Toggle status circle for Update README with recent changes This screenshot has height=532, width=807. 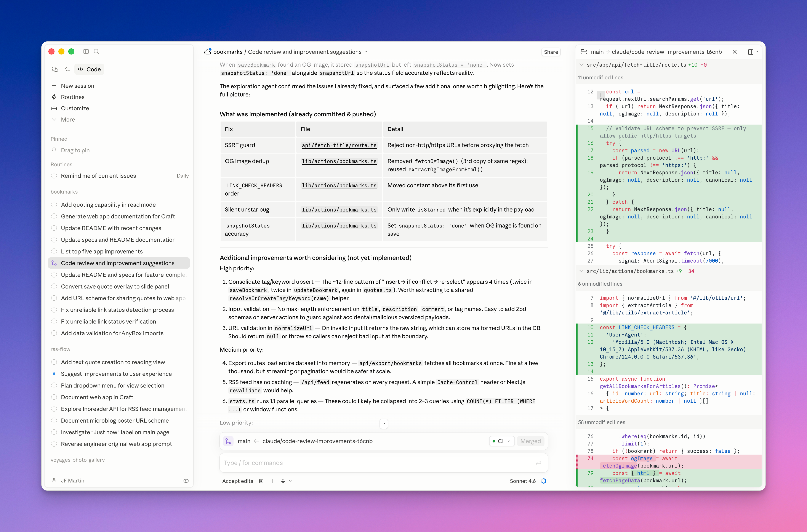tap(54, 228)
